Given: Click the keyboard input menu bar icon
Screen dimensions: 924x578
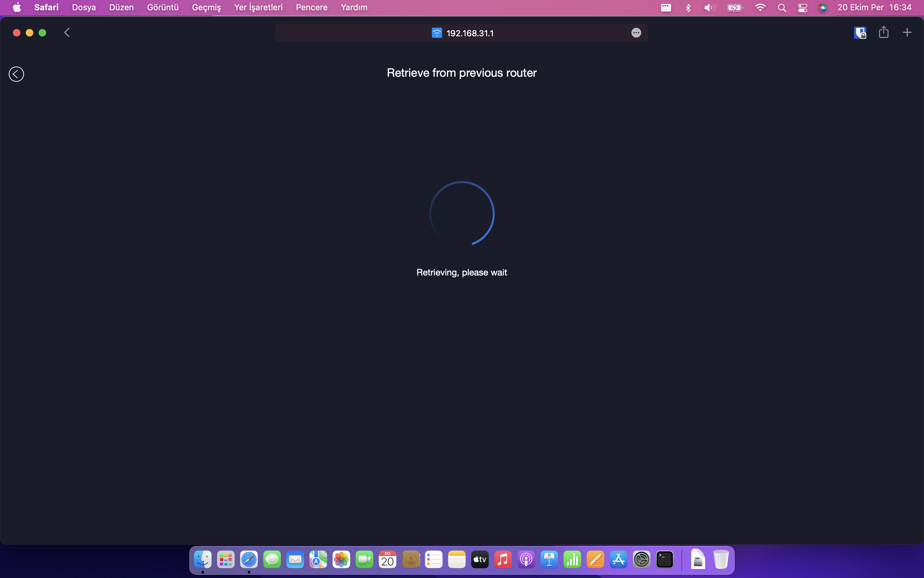Looking at the screenshot, I should (x=666, y=8).
